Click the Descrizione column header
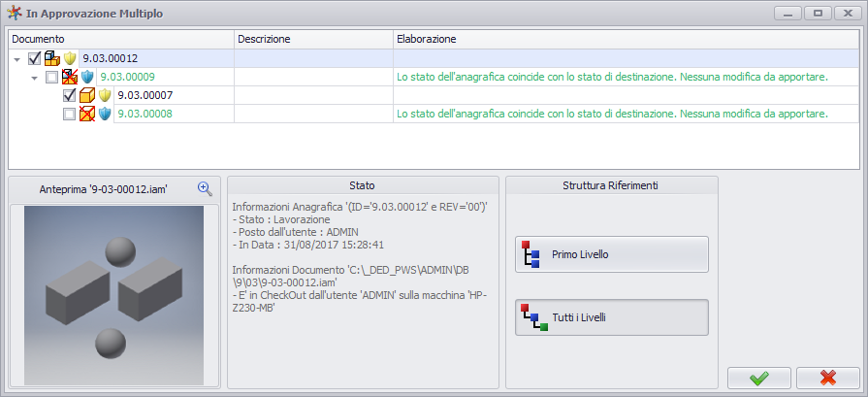 point(314,40)
